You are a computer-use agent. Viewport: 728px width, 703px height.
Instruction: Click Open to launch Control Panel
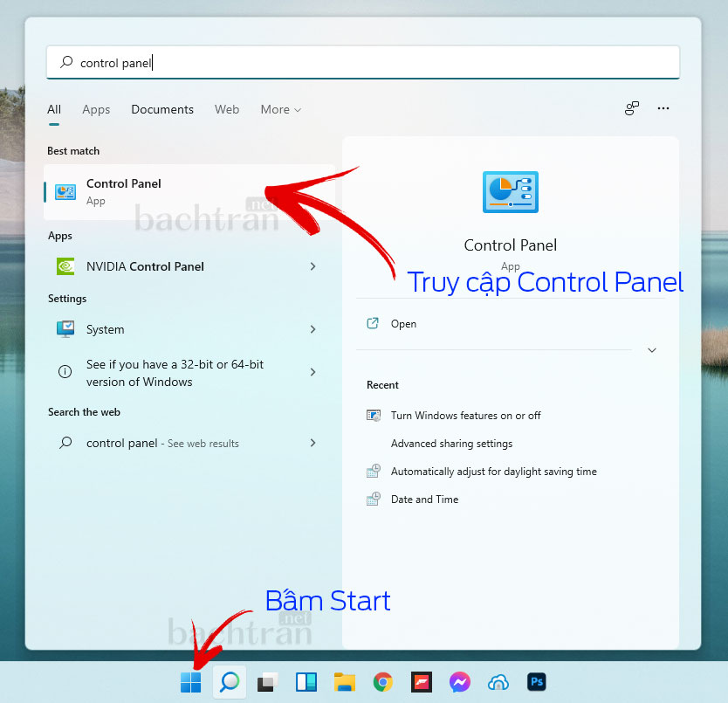(403, 324)
